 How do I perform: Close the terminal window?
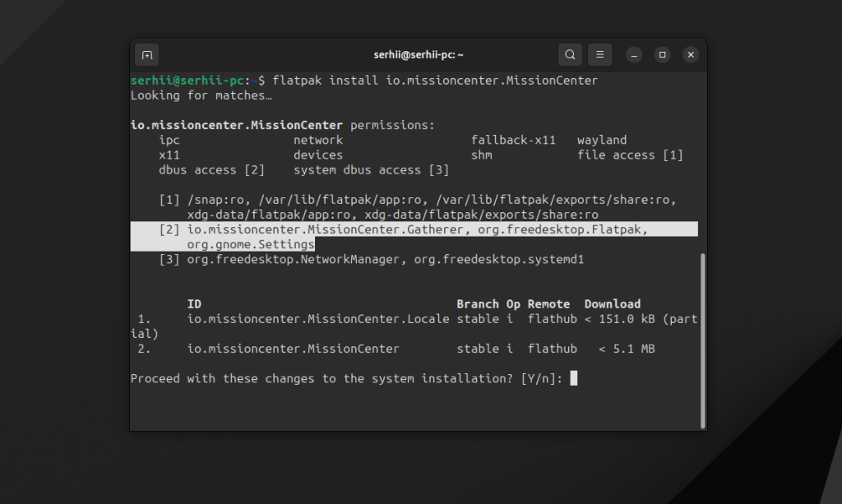pos(691,55)
